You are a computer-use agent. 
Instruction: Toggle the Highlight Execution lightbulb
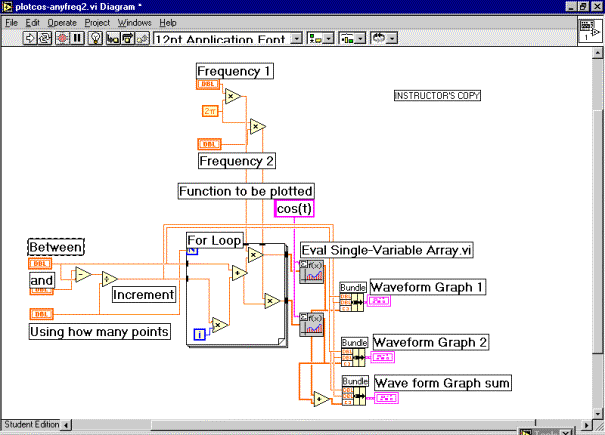tap(95, 38)
